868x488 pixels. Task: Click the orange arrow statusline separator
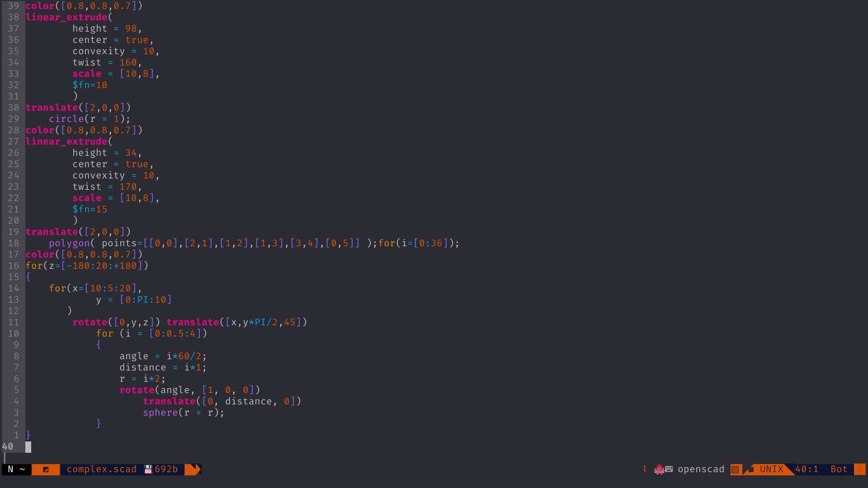193,469
